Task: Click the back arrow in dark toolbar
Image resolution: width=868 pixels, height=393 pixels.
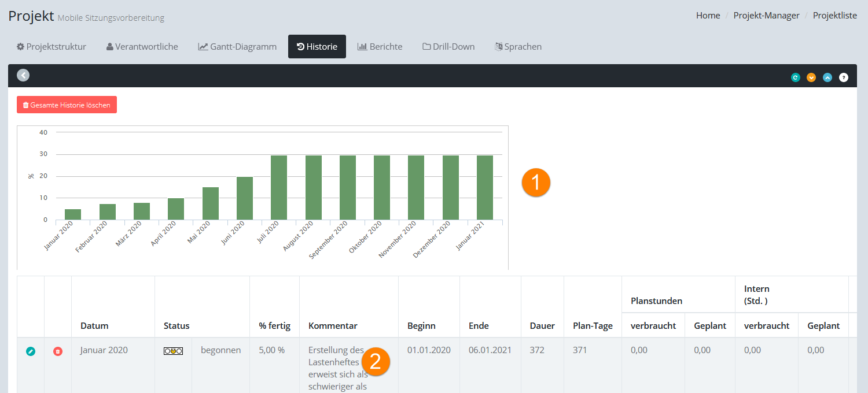Action: pos(23,75)
